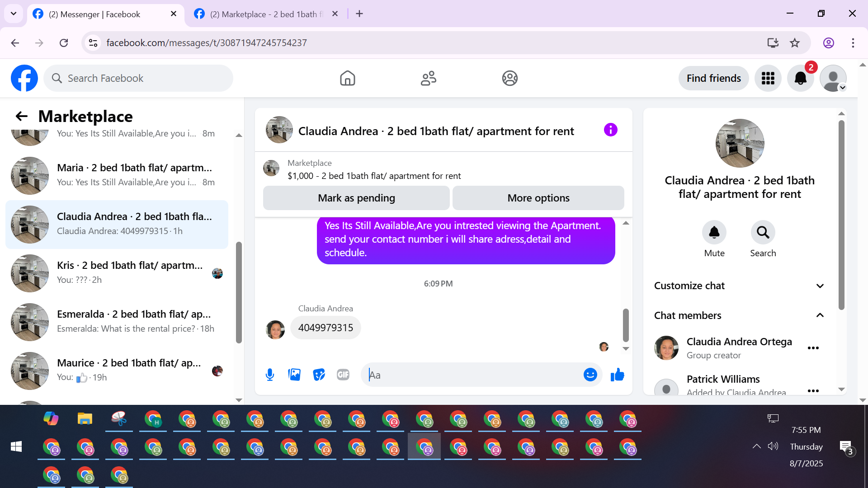Open Snipping Tool from the taskbar

[119, 419]
